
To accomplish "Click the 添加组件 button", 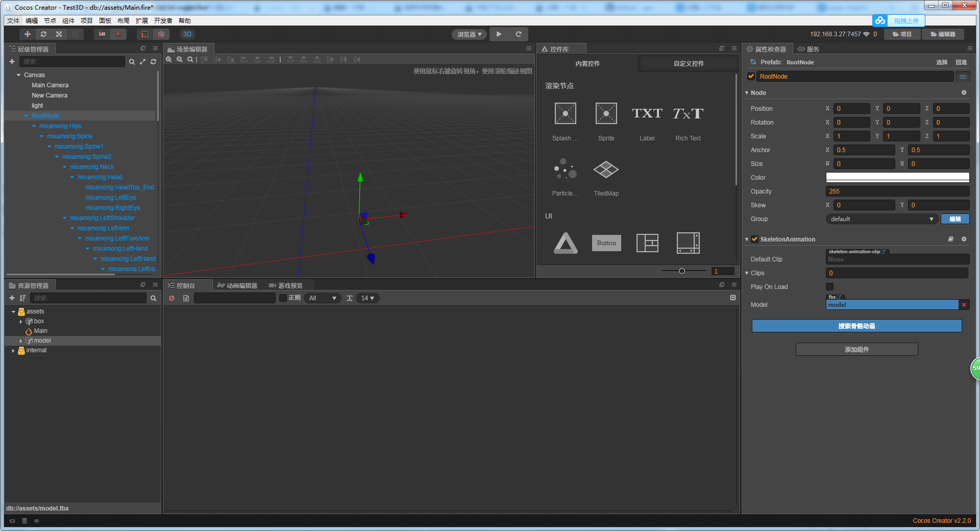I will pyautogui.click(x=856, y=350).
